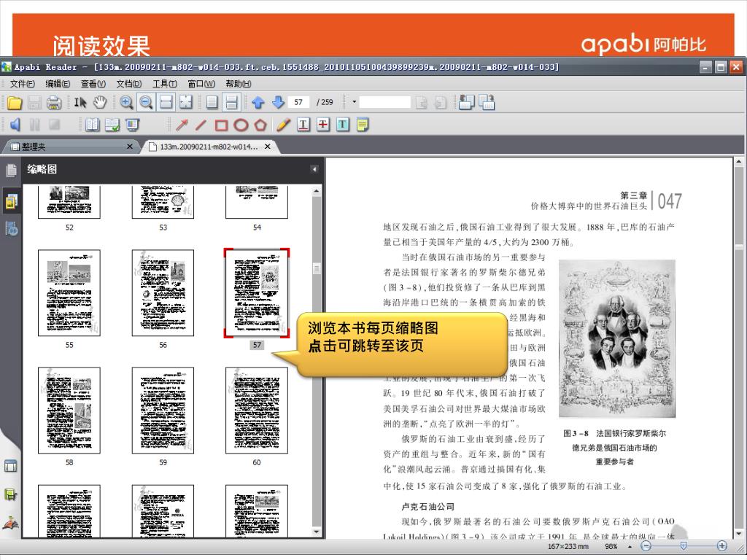The width and height of the screenshot is (747, 560).
Task: Open the 编辑 menu
Action: tap(58, 84)
